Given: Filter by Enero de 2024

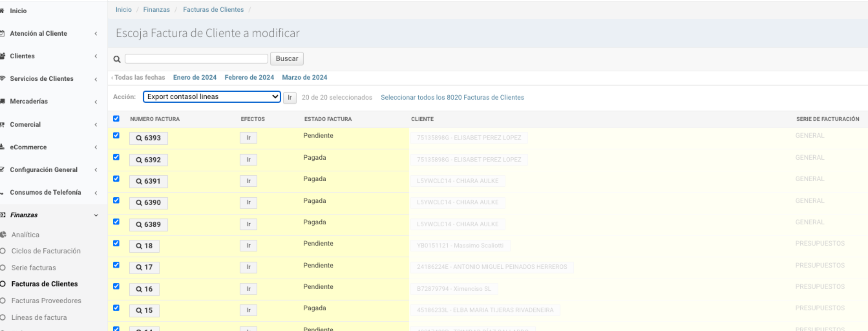Looking at the screenshot, I should pyautogui.click(x=195, y=77).
